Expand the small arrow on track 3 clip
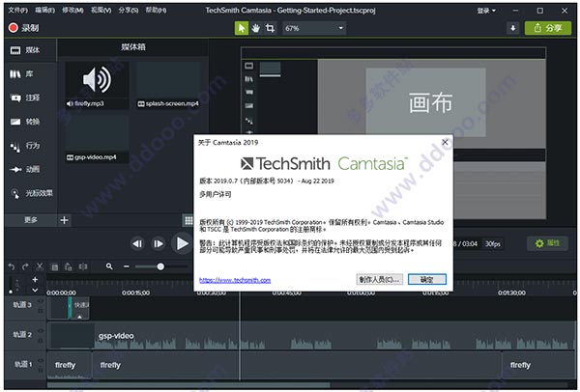The width and height of the screenshot is (580, 392). [79, 317]
